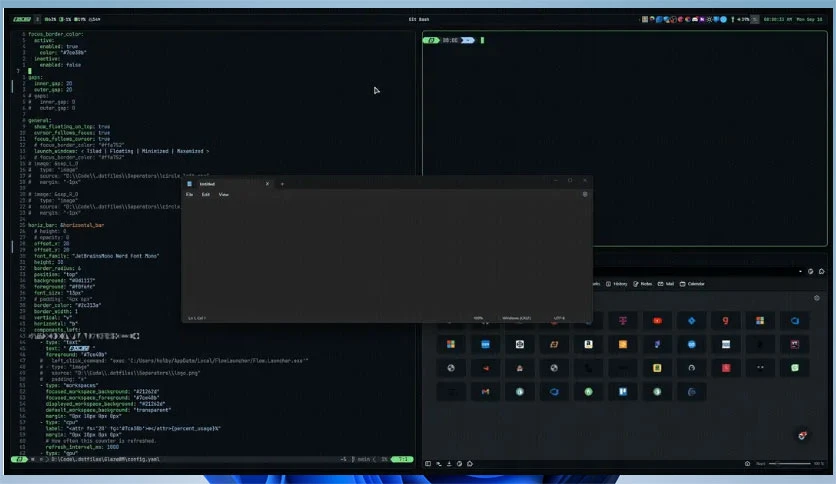836x484 pixels.
Task: Click the browser start page settings gear
Action: pos(817,298)
